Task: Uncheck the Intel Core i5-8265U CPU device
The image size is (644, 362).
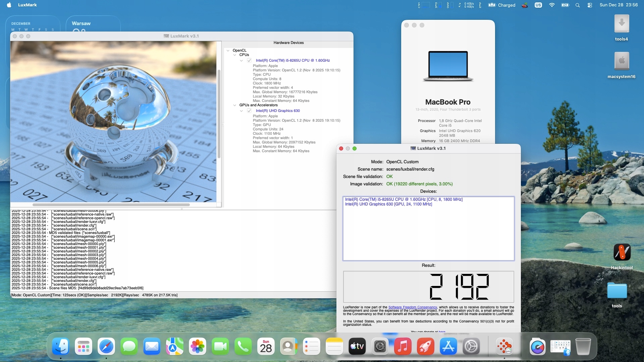Action: pos(249,61)
